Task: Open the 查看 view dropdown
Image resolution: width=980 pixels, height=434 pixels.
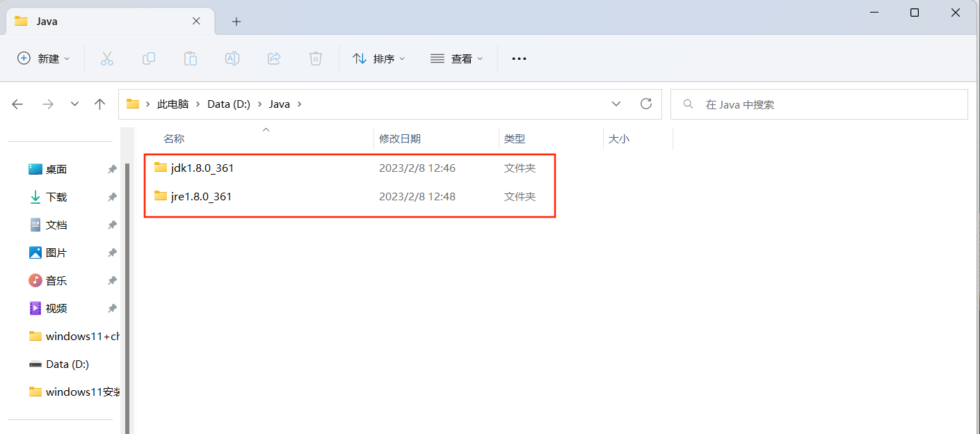Action: (457, 58)
